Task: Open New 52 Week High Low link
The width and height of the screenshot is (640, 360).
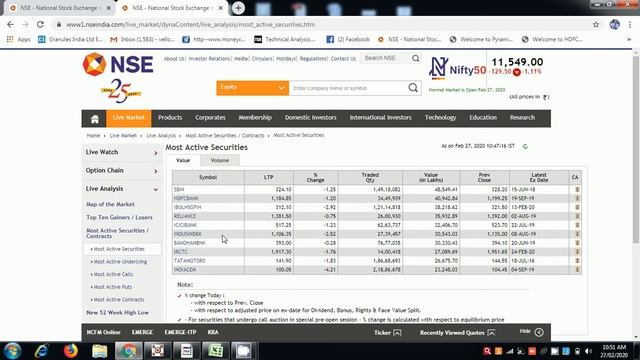Action: [x=117, y=313]
